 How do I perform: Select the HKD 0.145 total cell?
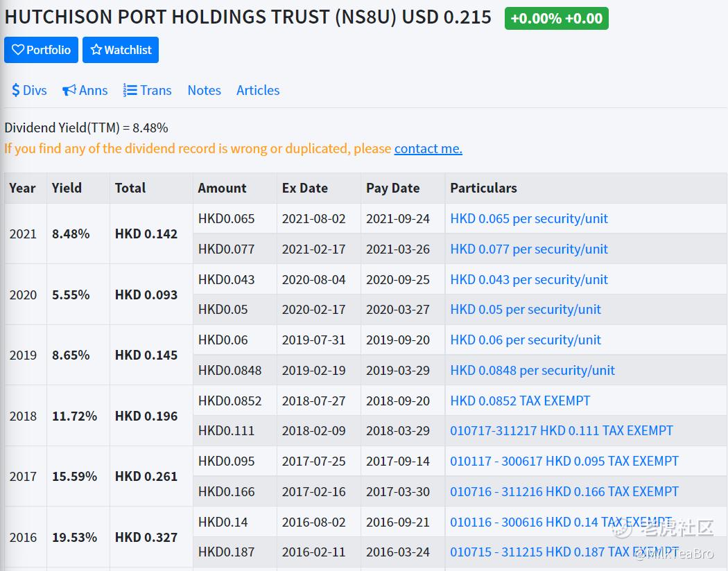point(151,355)
